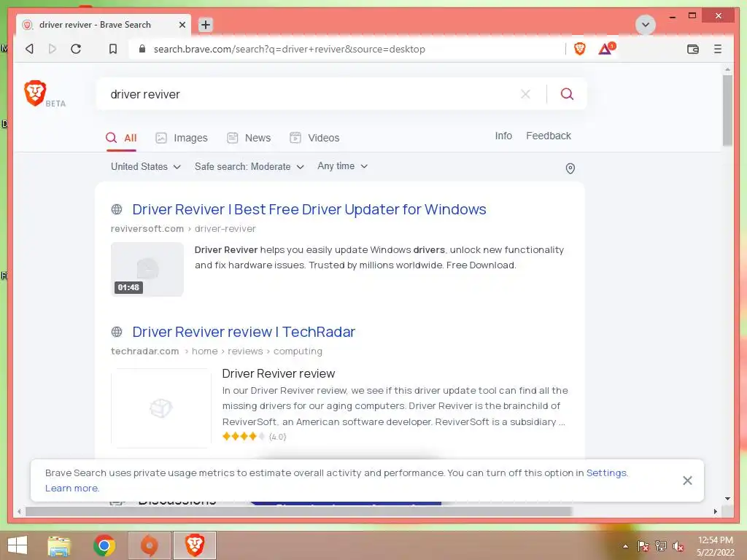The height and width of the screenshot is (560, 747).
Task: Click the Brave Search lion logo
Action: coord(35,93)
